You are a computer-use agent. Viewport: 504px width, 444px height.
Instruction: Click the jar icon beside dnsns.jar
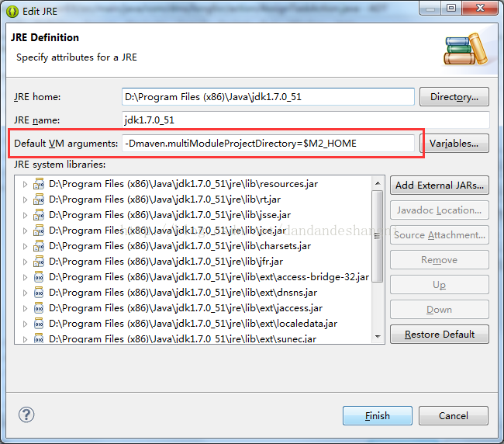[39, 293]
